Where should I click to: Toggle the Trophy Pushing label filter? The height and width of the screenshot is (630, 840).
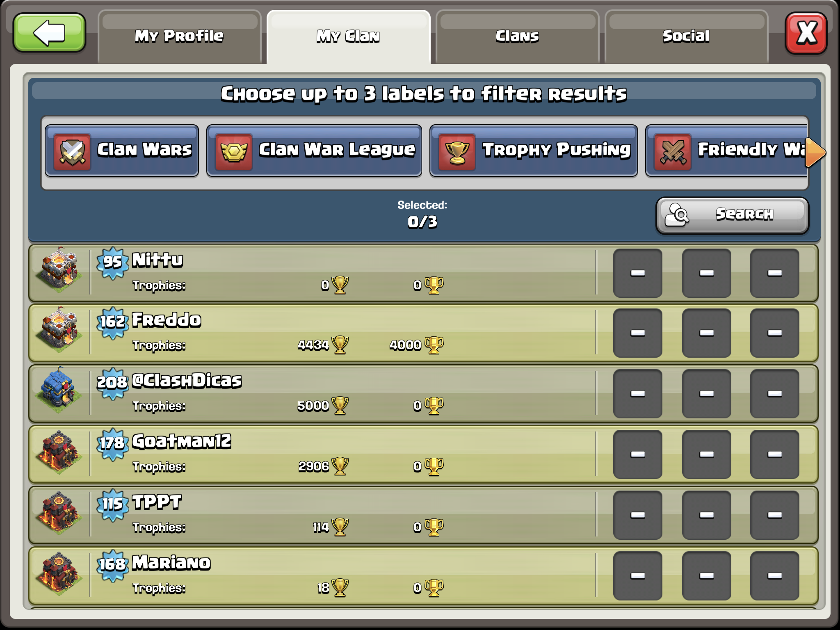click(534, 151)
